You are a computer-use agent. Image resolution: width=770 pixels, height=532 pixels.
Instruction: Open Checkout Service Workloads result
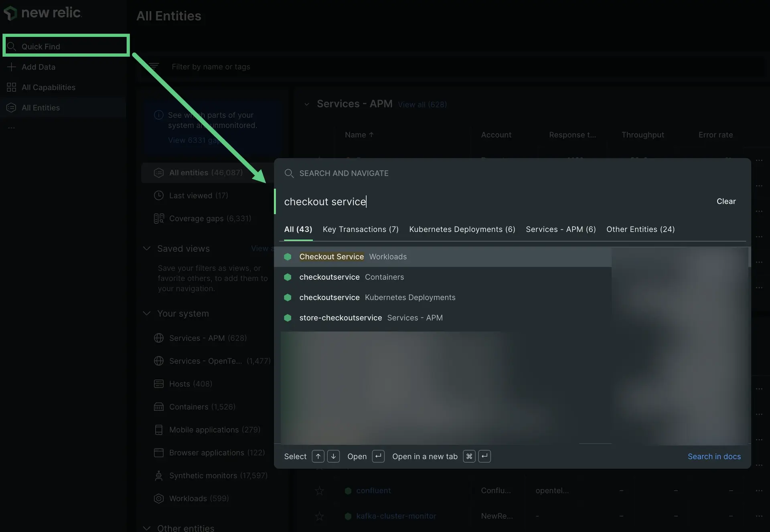coord(443,257)
